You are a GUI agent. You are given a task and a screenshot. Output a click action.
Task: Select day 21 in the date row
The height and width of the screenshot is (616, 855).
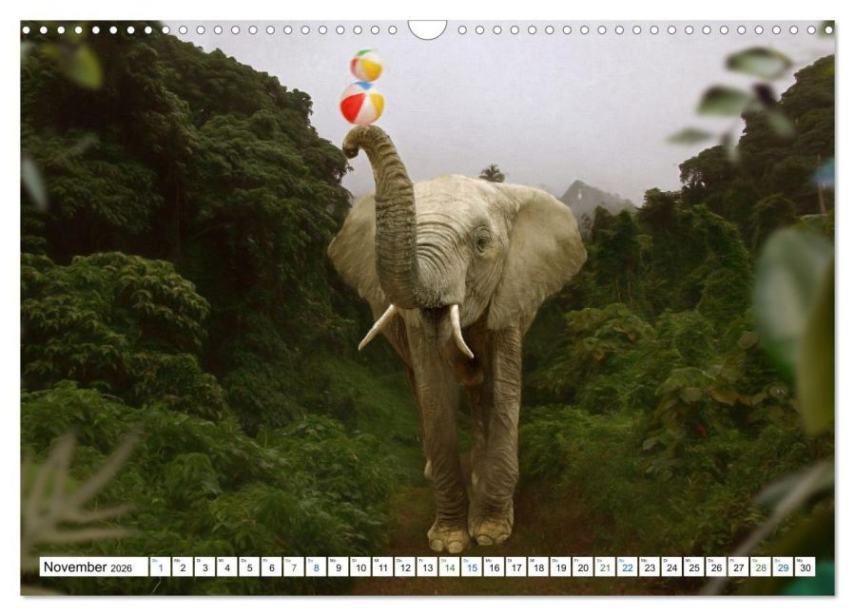coord(605,568)
